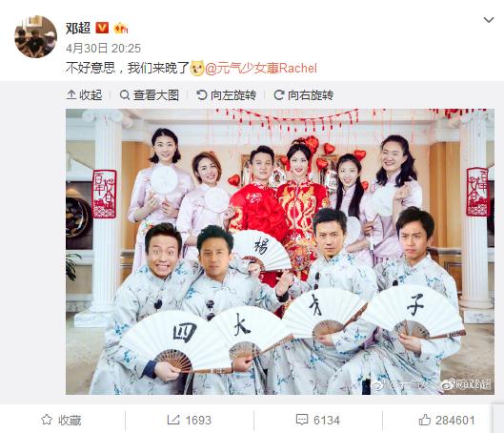Open comments via the 6134 bubble icon
This screenshot has width=504, height=433.
coord(318,421)
